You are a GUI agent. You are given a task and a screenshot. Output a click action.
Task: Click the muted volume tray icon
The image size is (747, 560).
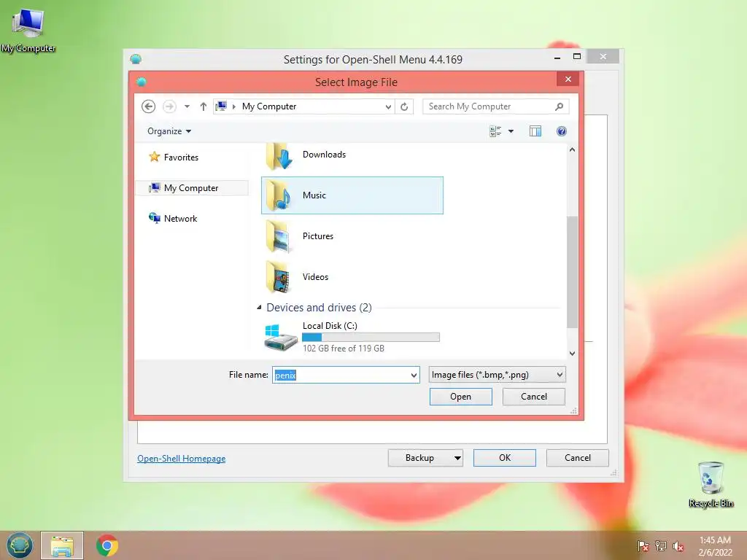click(x=678, y=546)
